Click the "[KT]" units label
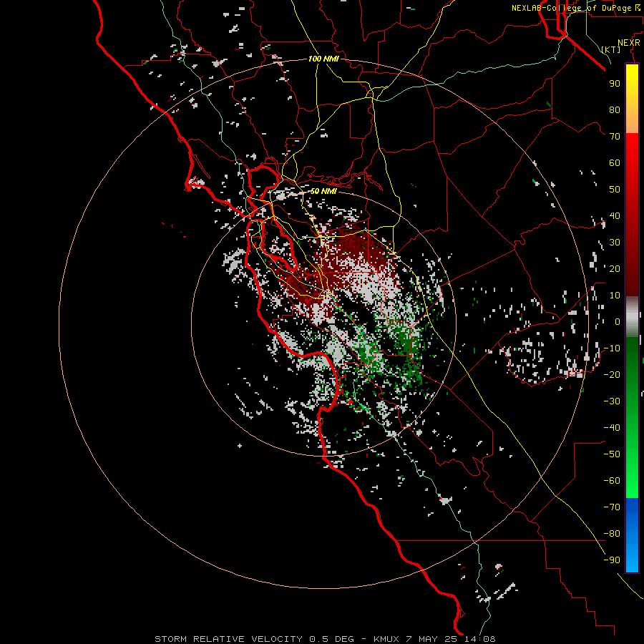Viewport: 644px width, 644px height. point(611,49)
